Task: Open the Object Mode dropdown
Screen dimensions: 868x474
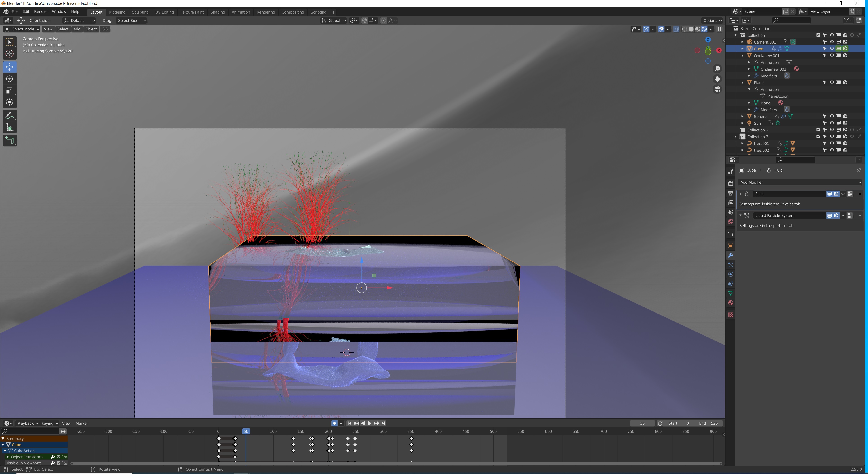Action: click(22, 29)
